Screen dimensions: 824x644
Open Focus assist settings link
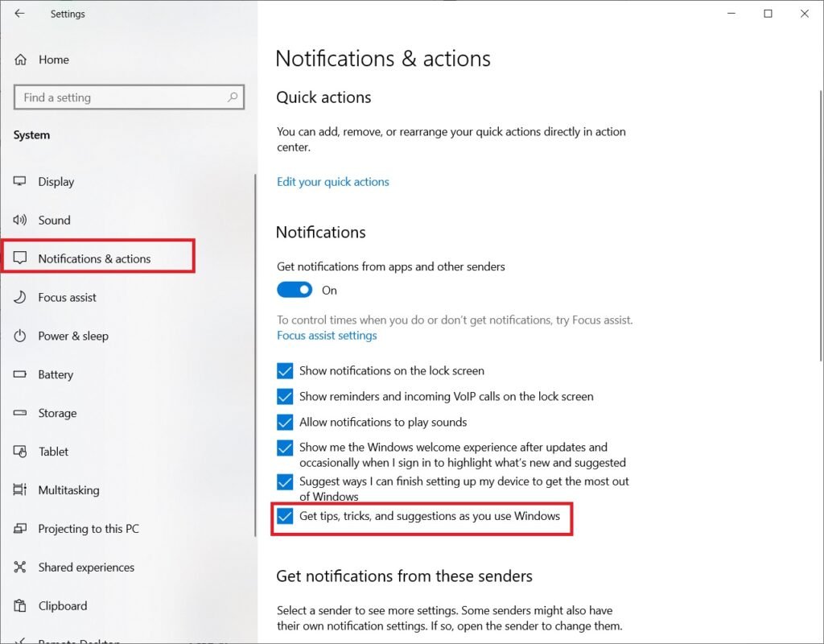[327, 336]
